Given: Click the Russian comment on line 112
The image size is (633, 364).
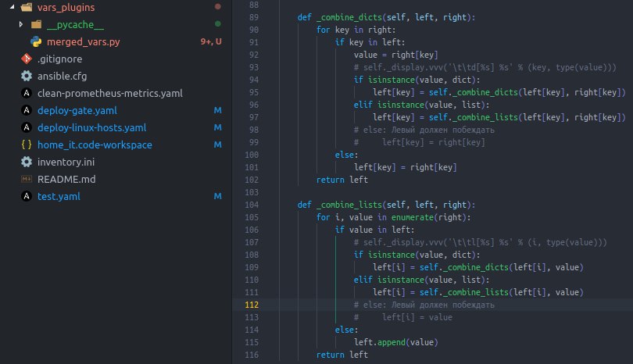Looking at the screenshot, I should pos(424,305).
